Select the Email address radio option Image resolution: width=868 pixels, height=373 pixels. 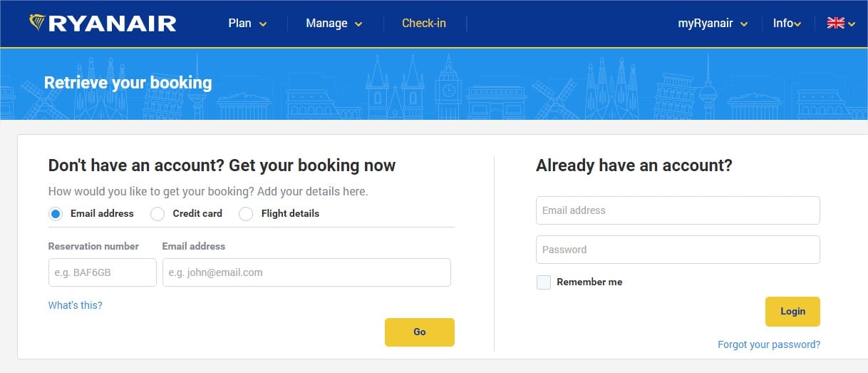56,213
